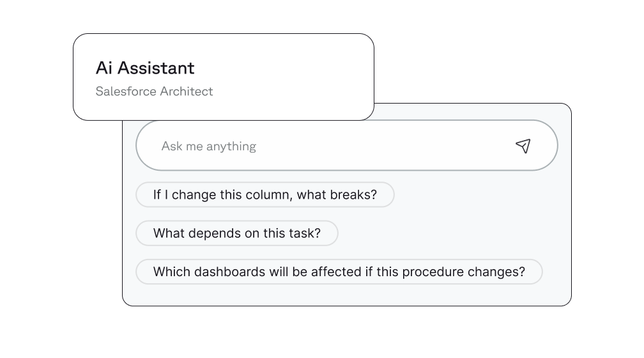644x358 pixels.
Task: Click the empty area of the chat panel
Action: click(x=447, y=230)
